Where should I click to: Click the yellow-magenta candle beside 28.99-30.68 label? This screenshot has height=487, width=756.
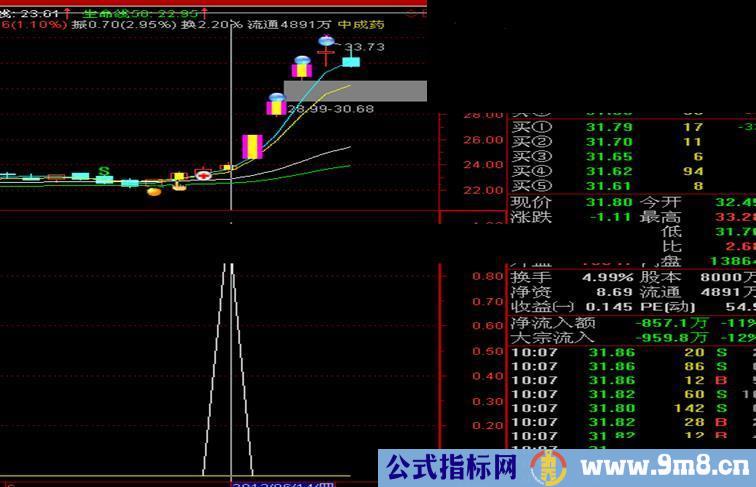[276, 105]
